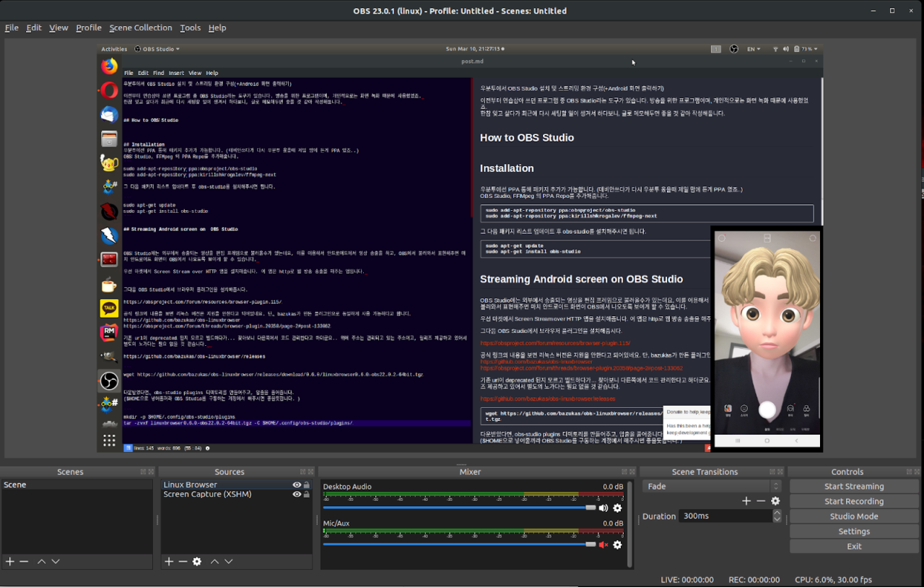Decrease Duration with down arrow
This screenshot has height=587, width=924.
[777, 520]
